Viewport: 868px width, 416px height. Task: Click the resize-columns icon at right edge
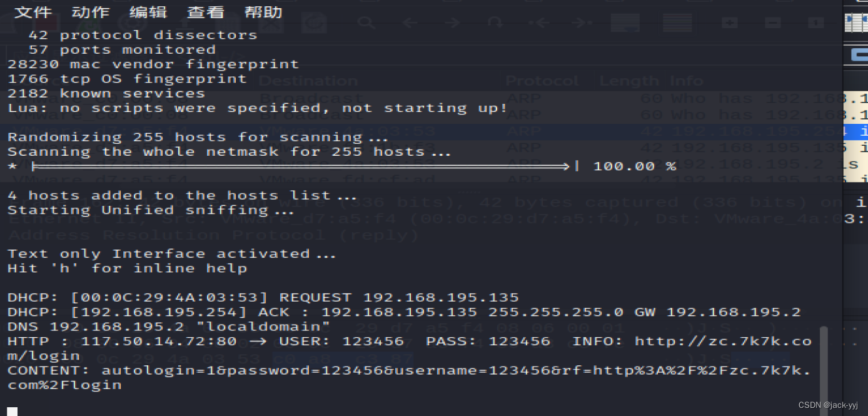pyautogui.click(x=856, y=24)
